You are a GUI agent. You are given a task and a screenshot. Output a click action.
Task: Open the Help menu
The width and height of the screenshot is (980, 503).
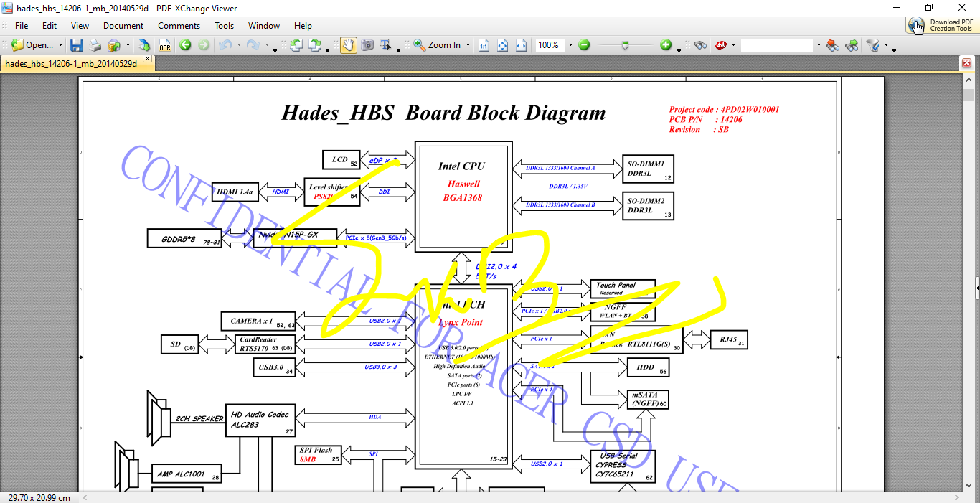coord(303,26)
